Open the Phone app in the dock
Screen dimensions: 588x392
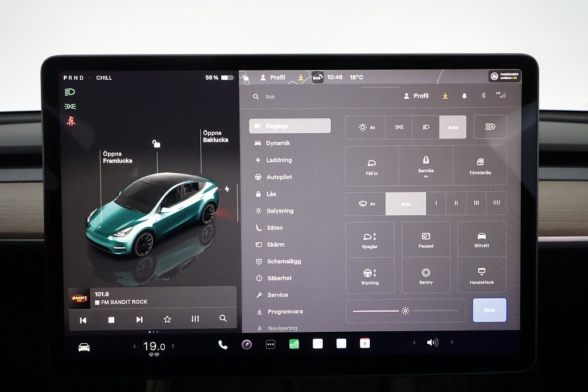coord(223,345)
